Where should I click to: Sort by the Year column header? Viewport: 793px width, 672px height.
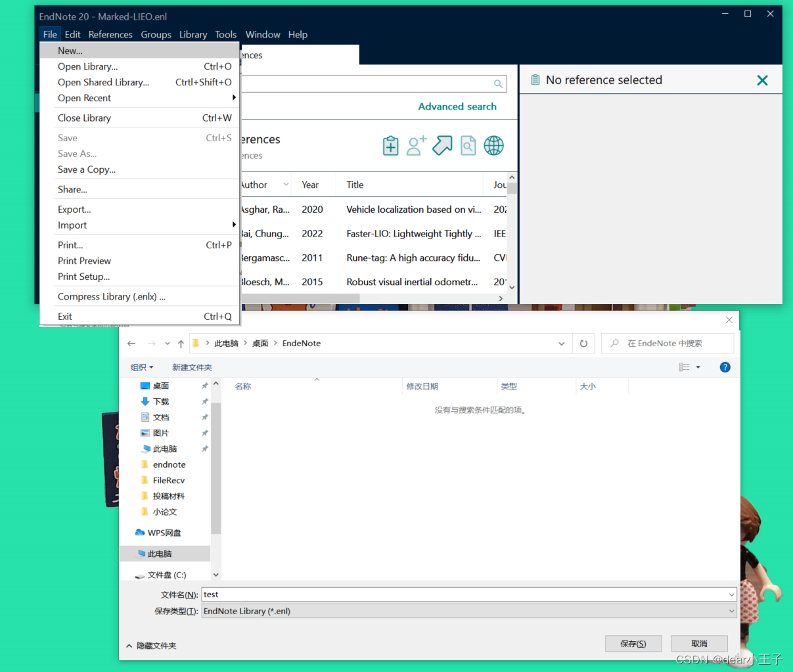310,185
